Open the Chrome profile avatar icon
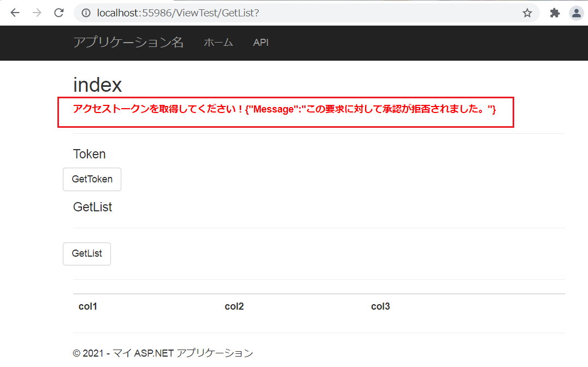Image resolution: width=588 pixels, height=367 pixels. [576, 12]
